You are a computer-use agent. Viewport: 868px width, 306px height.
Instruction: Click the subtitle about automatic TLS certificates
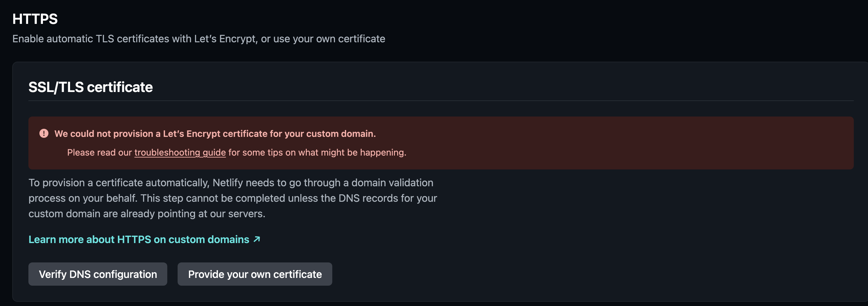pos(199,39)
